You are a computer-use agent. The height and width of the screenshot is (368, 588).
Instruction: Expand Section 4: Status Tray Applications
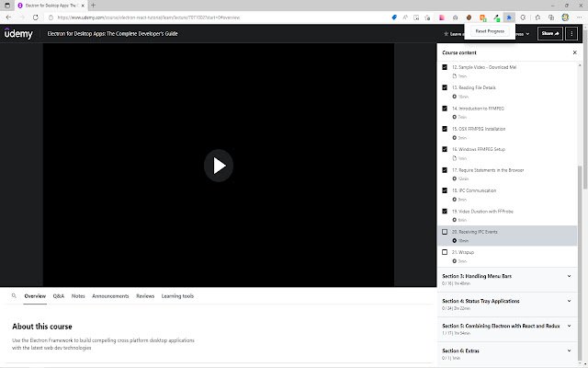pos(507,305)
